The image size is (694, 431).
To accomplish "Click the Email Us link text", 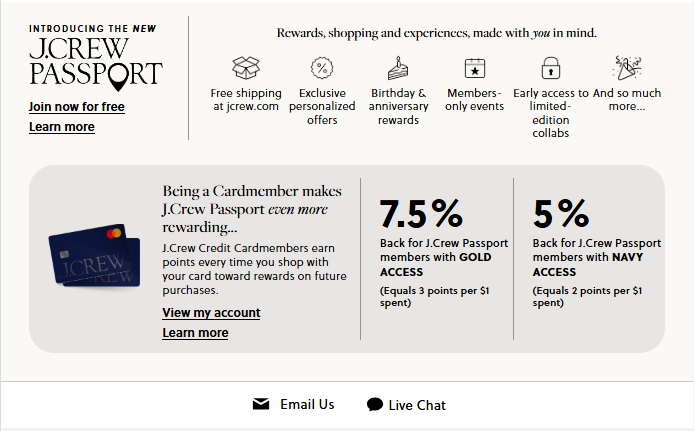I will tap(307, 404).
